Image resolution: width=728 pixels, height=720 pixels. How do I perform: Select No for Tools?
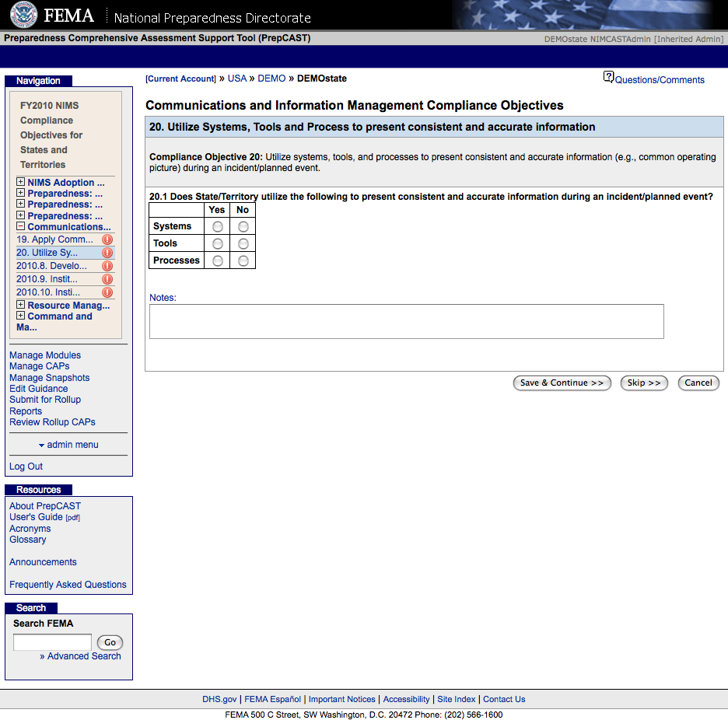click(243, 244)
